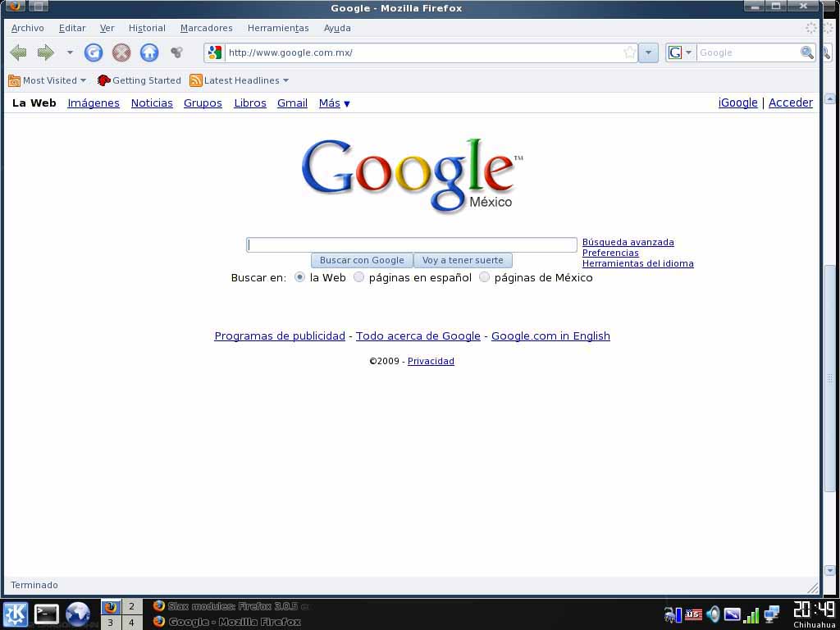
Task: Stop loading with the red X icon
Action: tap(121, 52)
